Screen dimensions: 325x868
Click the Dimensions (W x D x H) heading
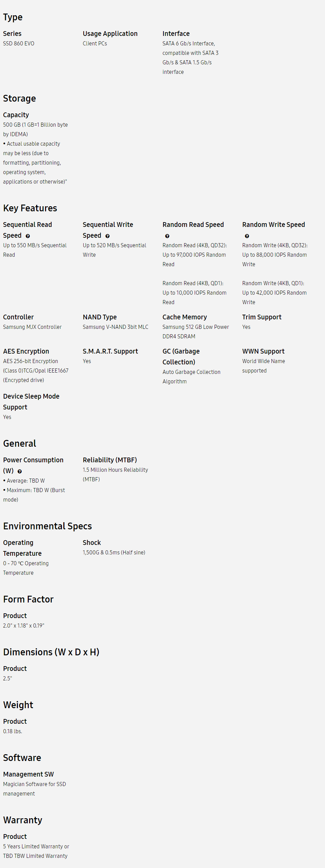click(x=51, y=652)
